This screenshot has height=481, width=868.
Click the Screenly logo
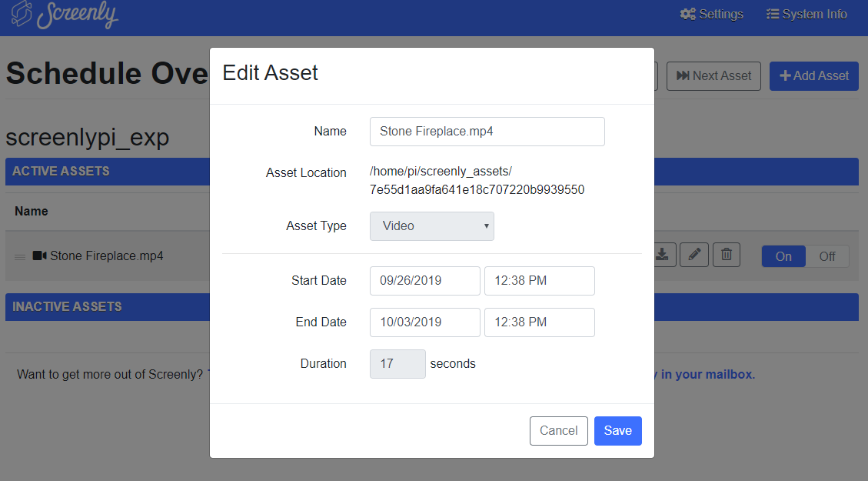coord(65,14)
